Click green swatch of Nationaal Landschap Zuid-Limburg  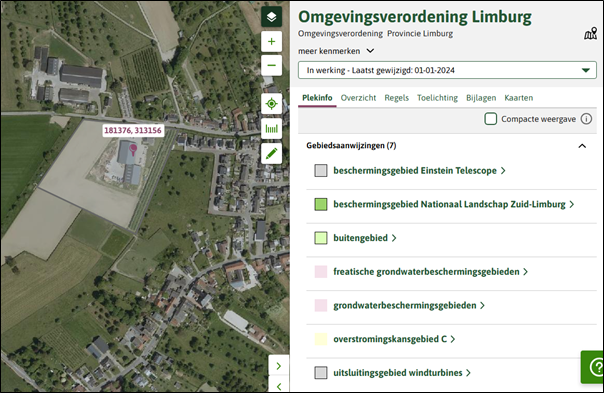tap(321, 204)
